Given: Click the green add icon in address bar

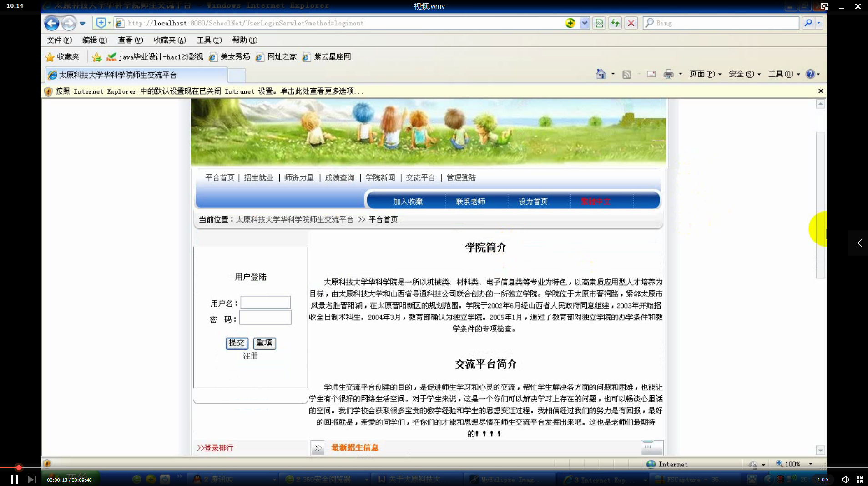Looking at the screenshot, I should (570, 23).
